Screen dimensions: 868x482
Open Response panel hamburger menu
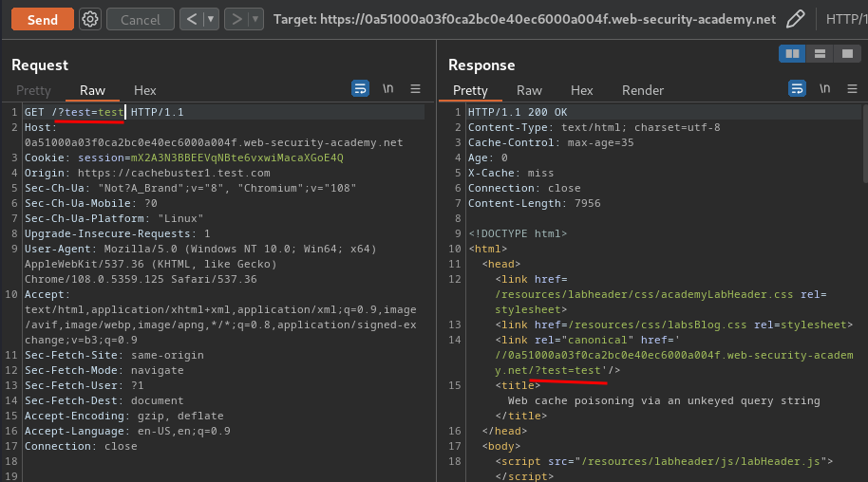(x=852, y=88)
